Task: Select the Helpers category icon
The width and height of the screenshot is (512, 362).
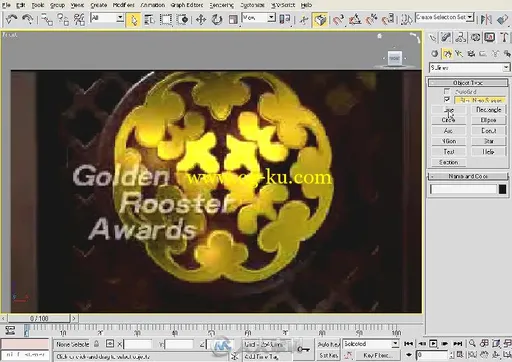Action: 483,53
